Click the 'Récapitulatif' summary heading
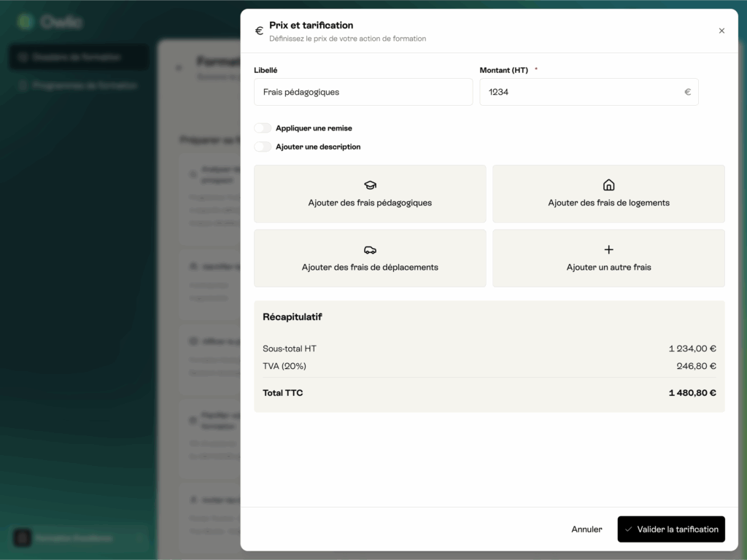 292,317
